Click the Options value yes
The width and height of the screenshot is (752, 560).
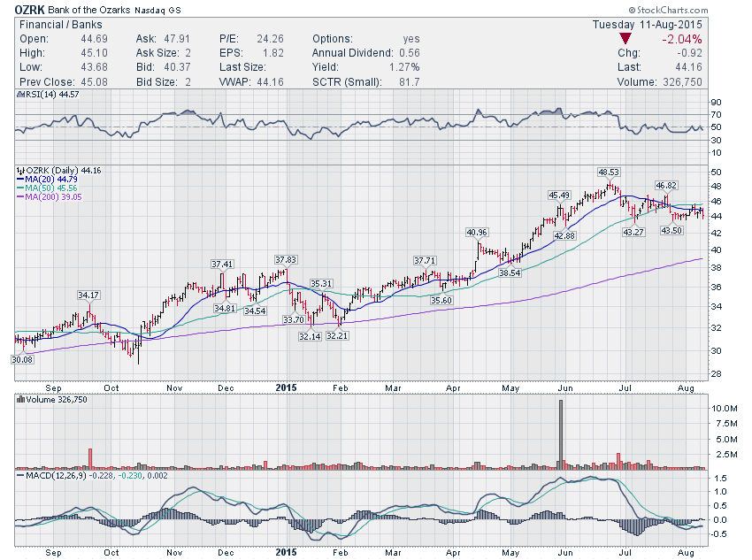(411, 39)
